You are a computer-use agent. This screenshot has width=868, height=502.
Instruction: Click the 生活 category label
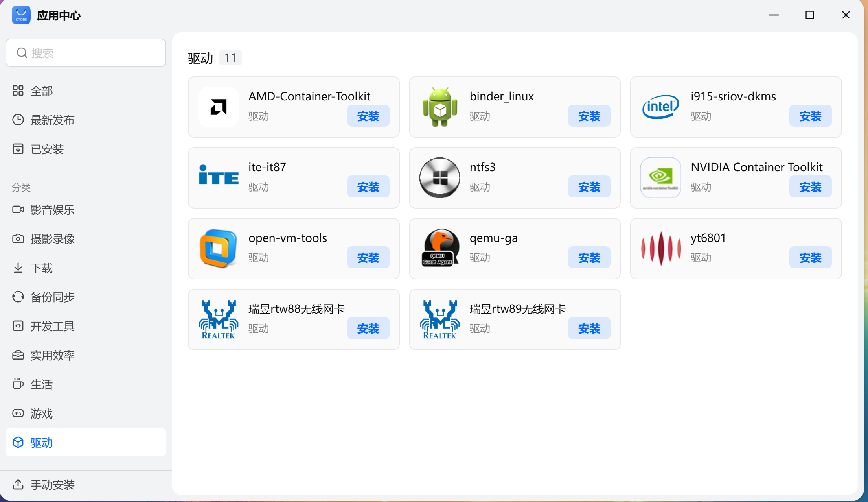(42, 384)
